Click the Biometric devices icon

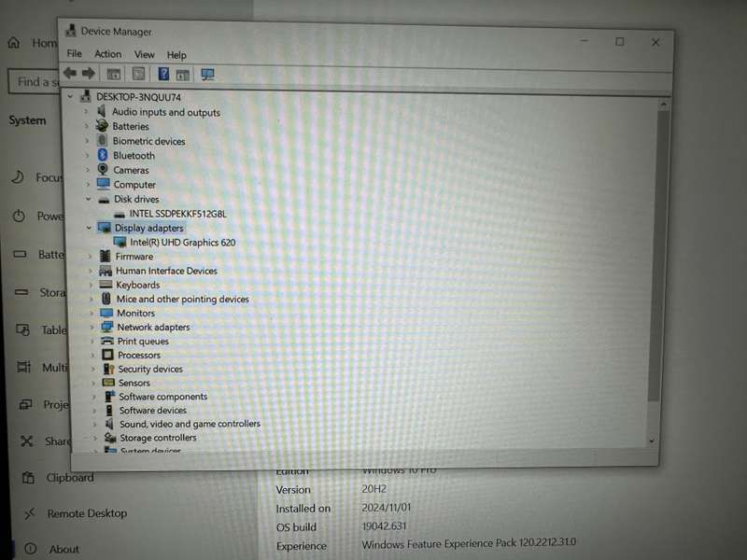click(x=102, y=140)
